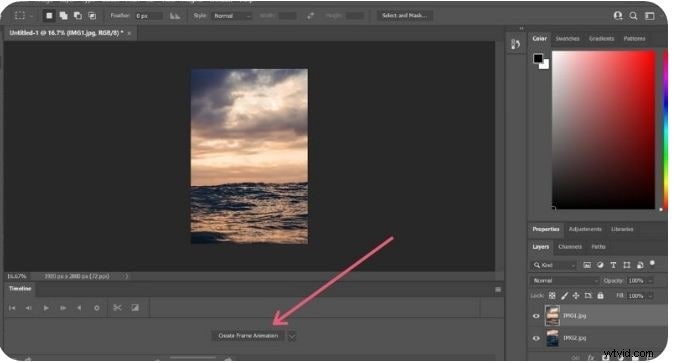Switch to the Adjustments tab
This screenshot has width=674, height=363.
click(585, 229)
